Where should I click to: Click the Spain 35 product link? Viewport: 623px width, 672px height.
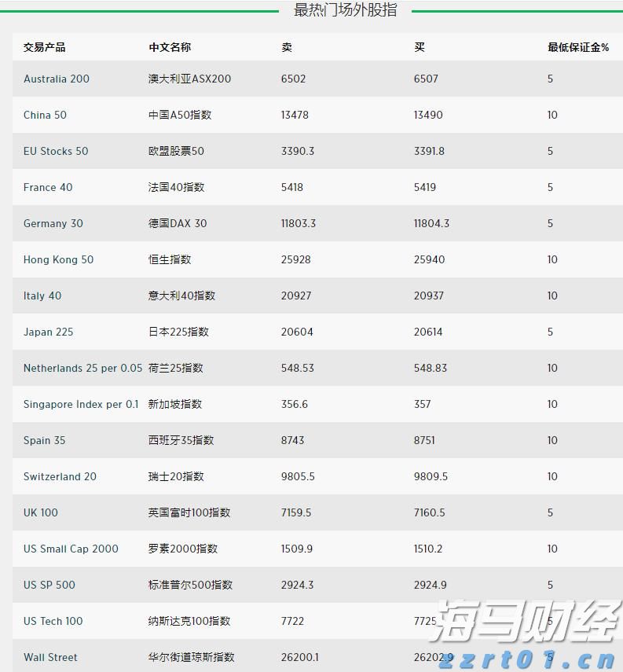[x=45, y=440]
